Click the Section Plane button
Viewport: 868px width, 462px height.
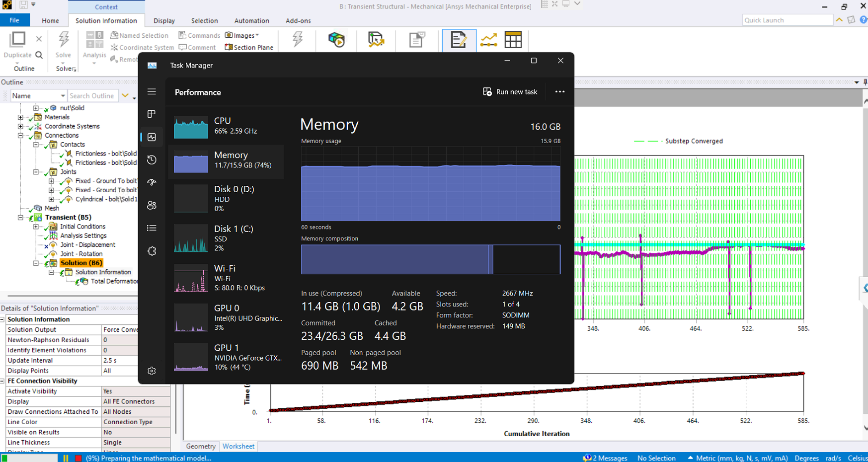point(249,47)
